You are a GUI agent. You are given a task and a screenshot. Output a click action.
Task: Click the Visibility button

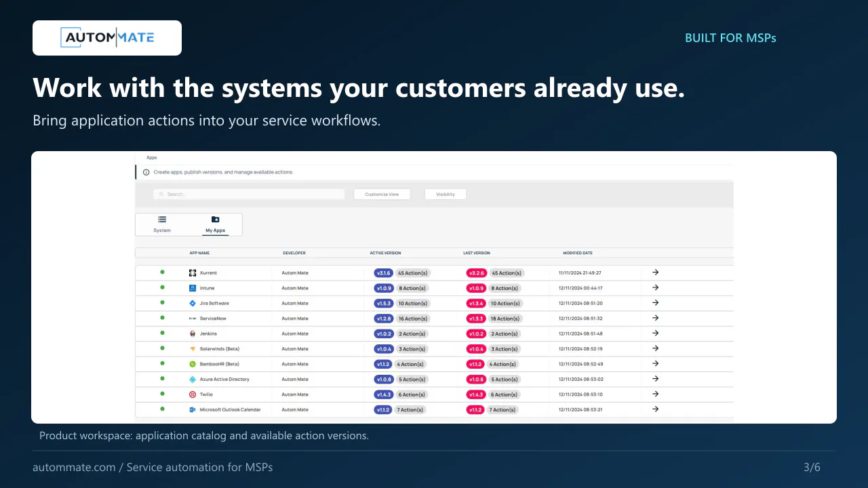tap(446, 195)
